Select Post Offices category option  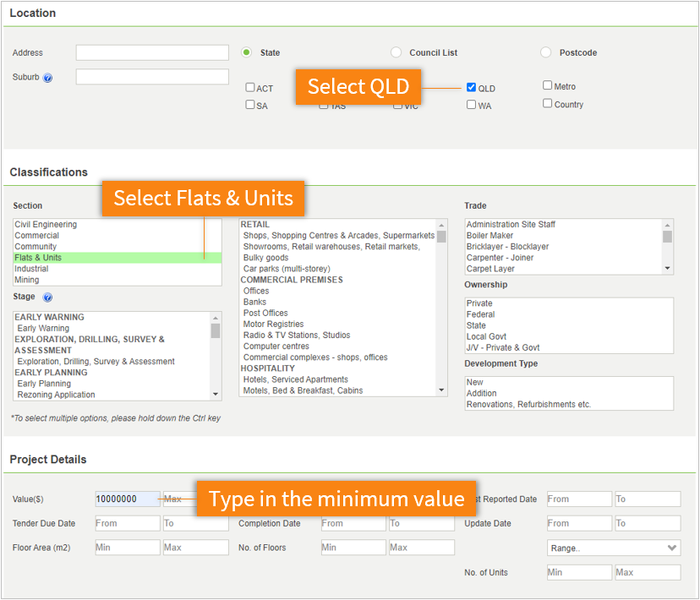click(x=338, y=314)
